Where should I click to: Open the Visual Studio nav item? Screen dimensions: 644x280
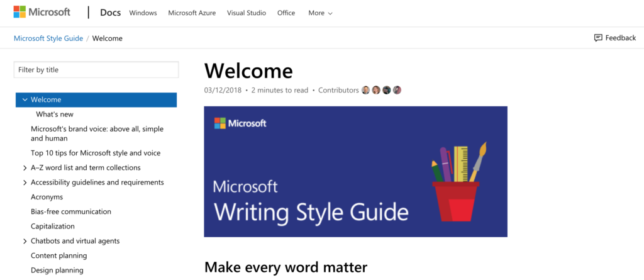(247, 13)
